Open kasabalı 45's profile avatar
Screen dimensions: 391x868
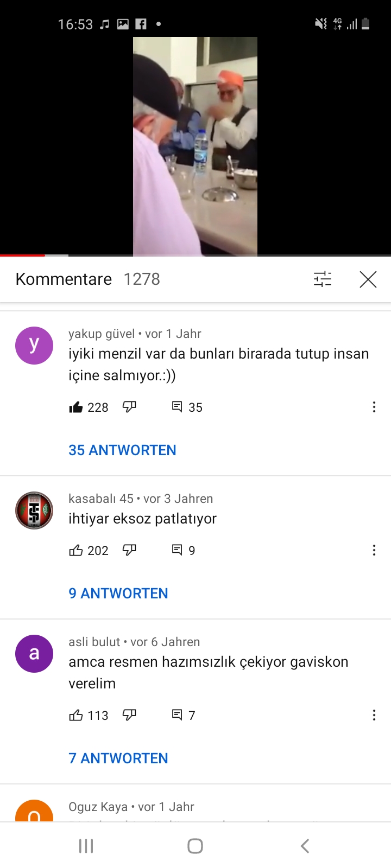pyautogui.click(x=34, y=510)
